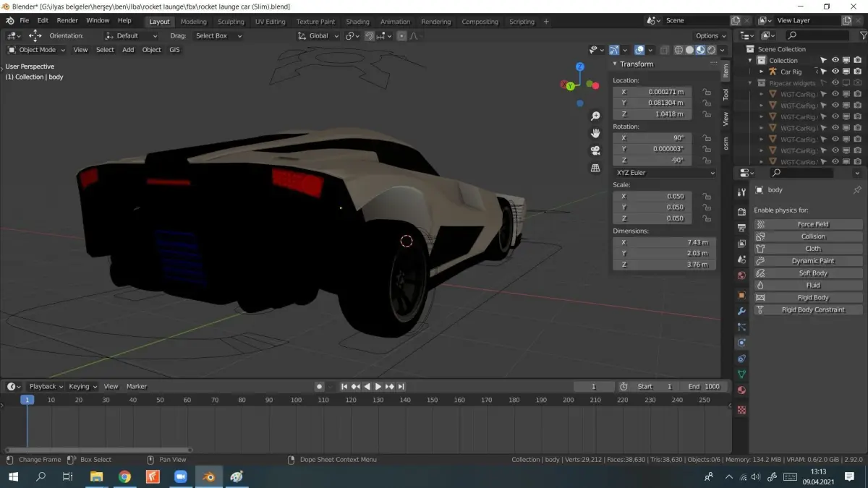The height and width of the screenshot is (488, 868).
Task: Toggle auto keying record button
Action: 319,386
